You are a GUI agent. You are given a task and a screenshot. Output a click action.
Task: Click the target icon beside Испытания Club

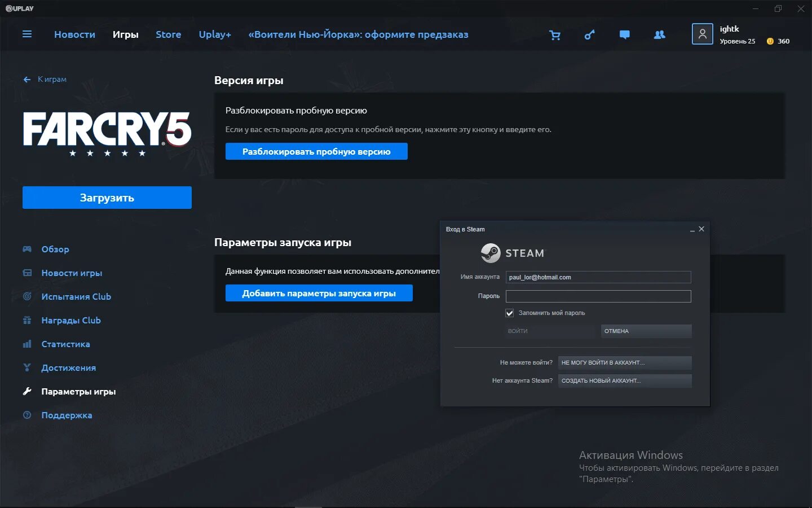[27, 296]
